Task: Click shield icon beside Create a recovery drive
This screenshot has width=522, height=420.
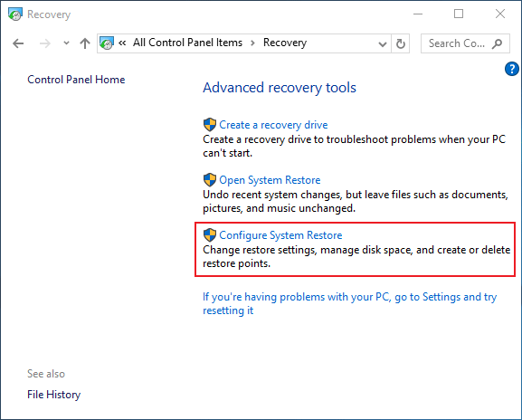Action: [x=210, y=125]
